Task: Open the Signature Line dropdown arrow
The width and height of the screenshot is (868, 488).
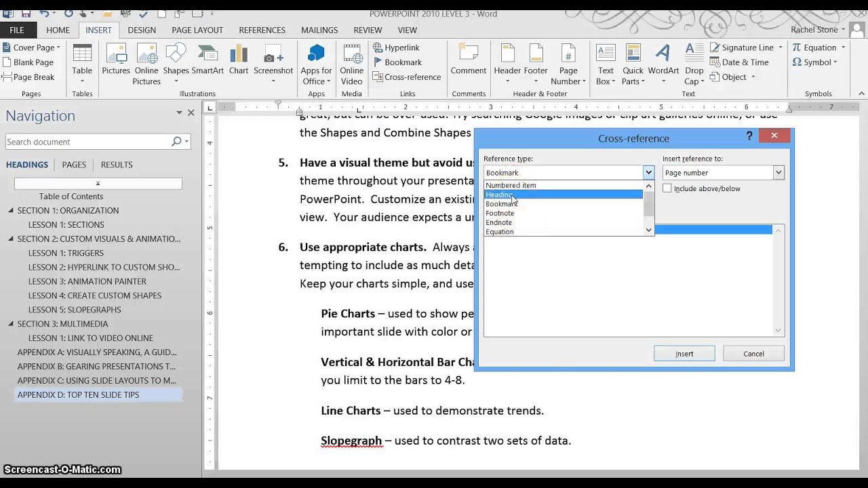Action: coord(781,47)
